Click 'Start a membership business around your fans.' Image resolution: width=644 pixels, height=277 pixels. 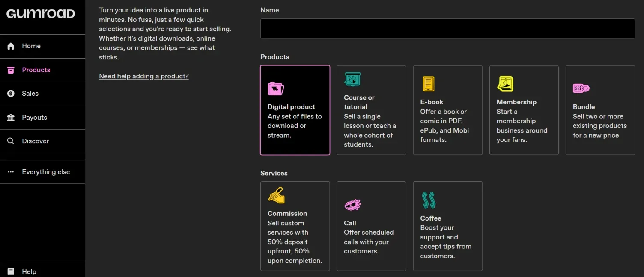coord(522,126)
